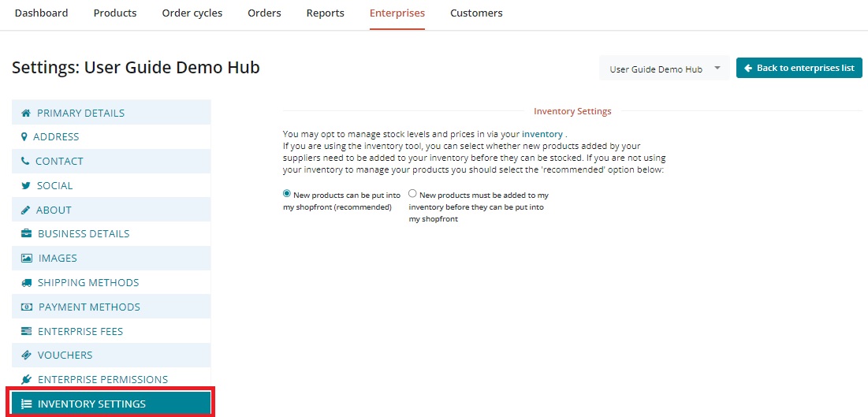The height and width of the screenshot is (417, 868).
Task: Follow the inventory link in the description
Action: pyautogui.click(x=542, y=134)
